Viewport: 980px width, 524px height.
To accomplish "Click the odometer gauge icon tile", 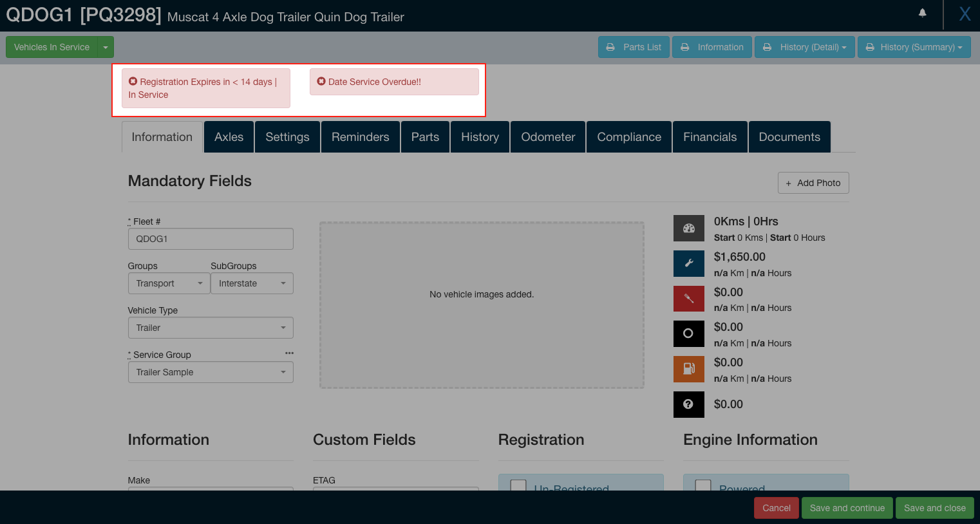I will pos(688,228).
